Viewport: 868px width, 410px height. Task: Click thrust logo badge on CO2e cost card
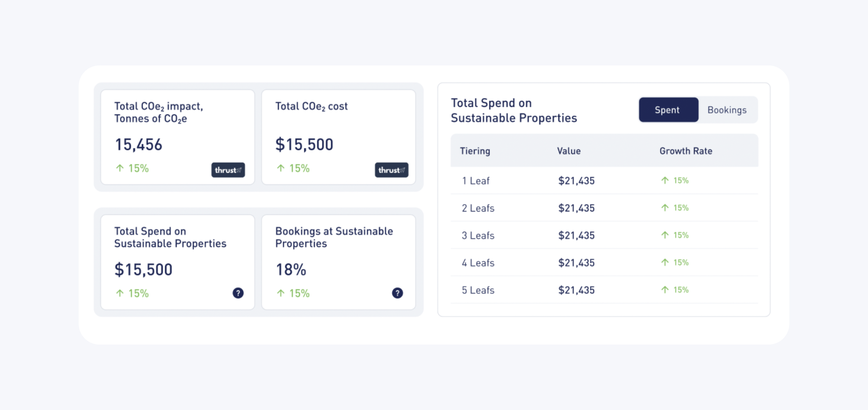391,170
